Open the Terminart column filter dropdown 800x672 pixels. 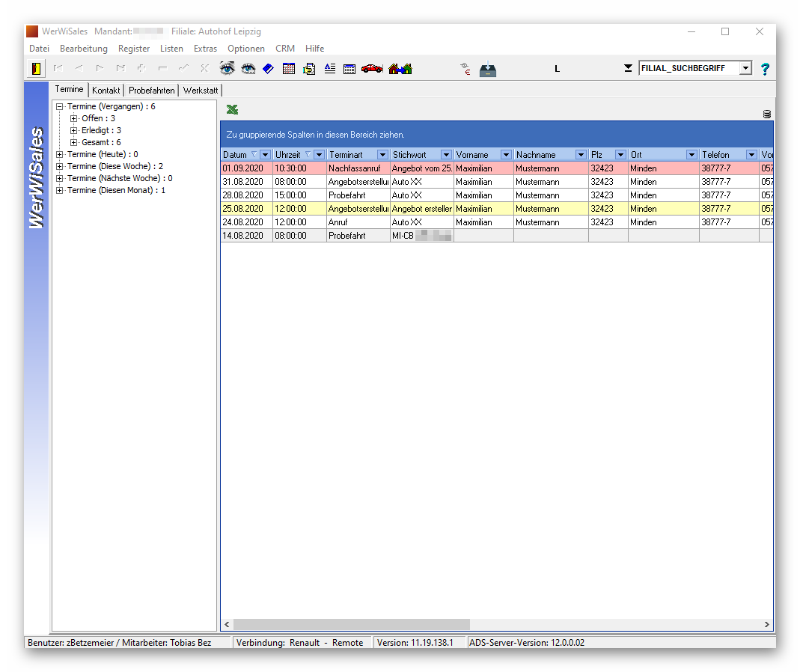pos(382,155)
